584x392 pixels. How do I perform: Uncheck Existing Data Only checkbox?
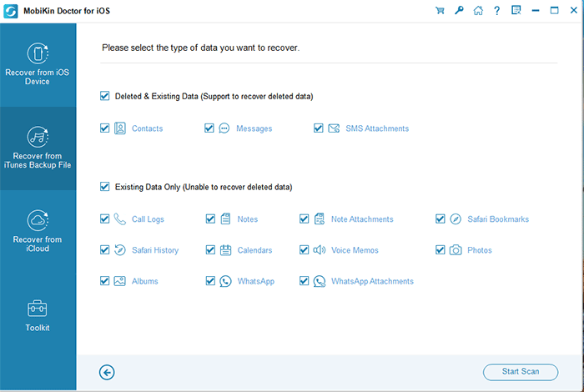104,187
